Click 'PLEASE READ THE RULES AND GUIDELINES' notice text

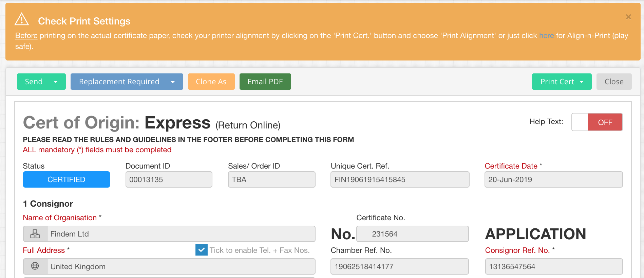pyautogui.click(x=188, y=140)
